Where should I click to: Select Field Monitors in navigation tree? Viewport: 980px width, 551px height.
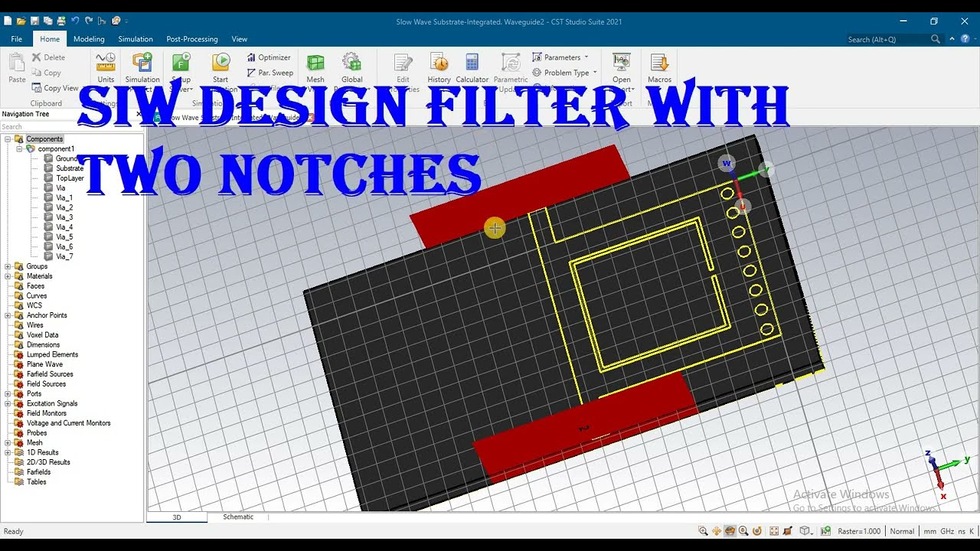click(47, 413)
